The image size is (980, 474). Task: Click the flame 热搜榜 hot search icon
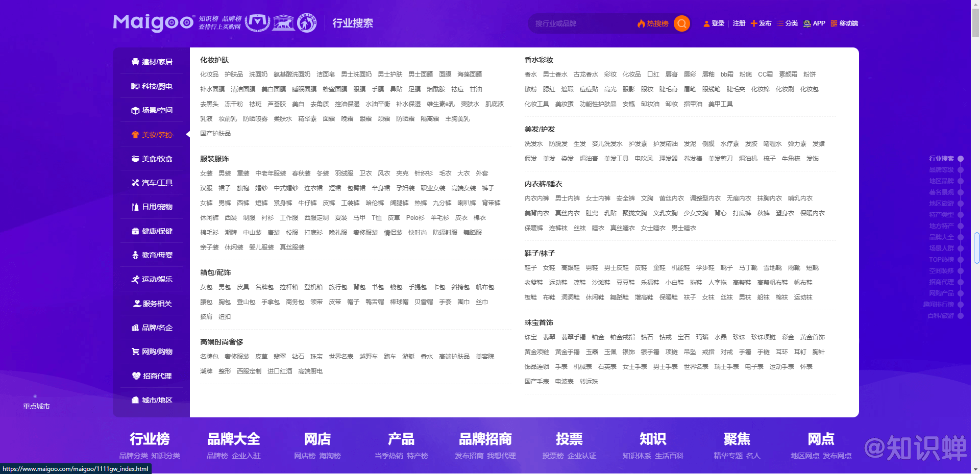click(x=641, y=23)
